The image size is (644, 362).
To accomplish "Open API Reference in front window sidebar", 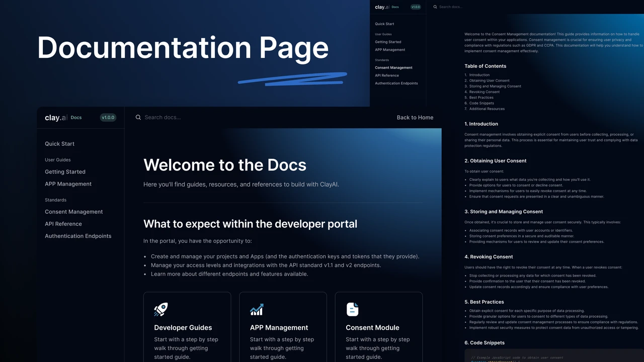I will point(63,224).
